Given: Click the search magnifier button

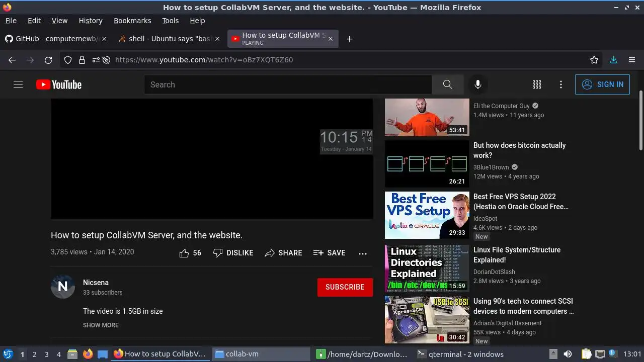Looking at the screenshot, I should pyautogui.click(x=447, y=84).
